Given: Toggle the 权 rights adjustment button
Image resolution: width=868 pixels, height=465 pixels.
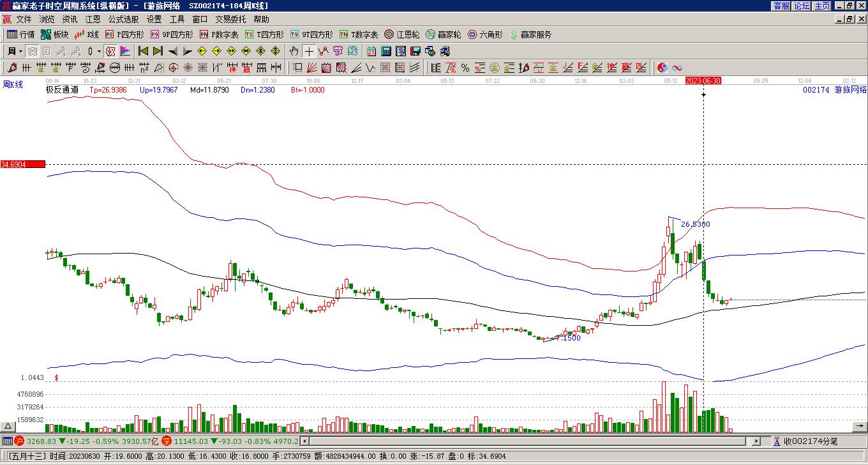Looking at the screenshot, I should (110, 51).
